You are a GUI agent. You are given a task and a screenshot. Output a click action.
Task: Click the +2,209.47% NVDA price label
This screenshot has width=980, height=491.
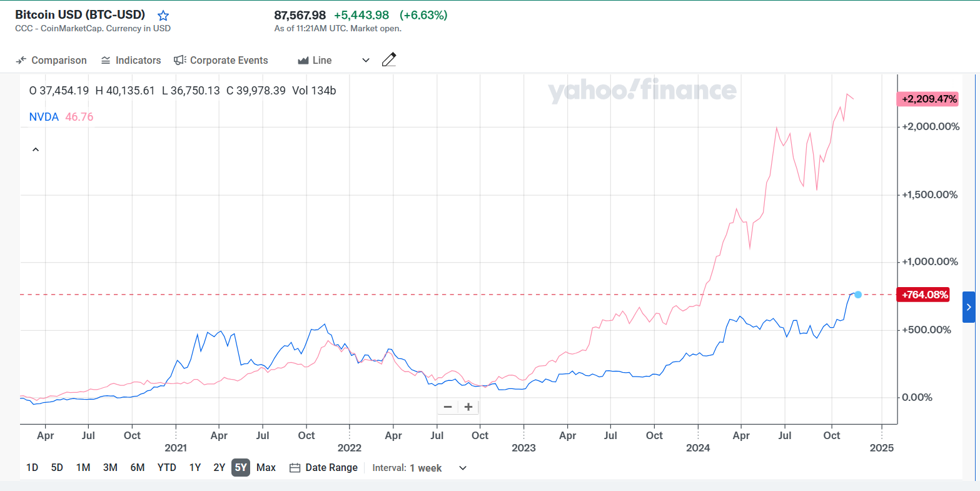tap(927, 99)
